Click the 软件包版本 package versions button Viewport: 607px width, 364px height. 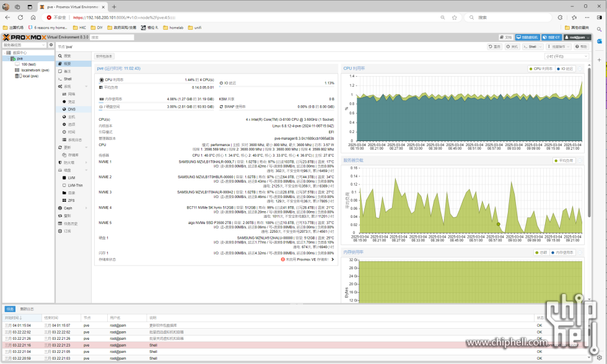point(104,56)
